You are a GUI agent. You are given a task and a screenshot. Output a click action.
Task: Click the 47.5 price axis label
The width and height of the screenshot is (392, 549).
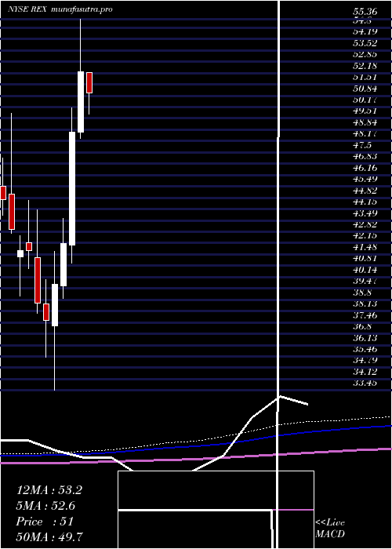[x=362, y=145]
